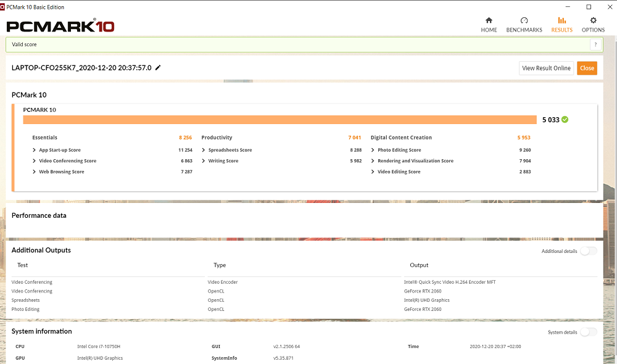Click CPU value Intel Core i7-10750H
This screenshot has width=617, height=364.
[x=99, y=347]
